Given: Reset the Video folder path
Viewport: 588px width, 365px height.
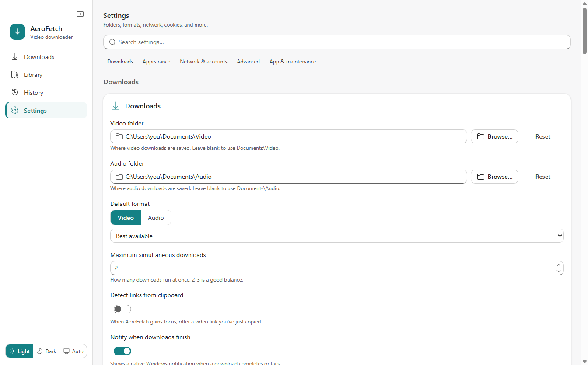Looking at the screenshot, I should click(543, 136).
